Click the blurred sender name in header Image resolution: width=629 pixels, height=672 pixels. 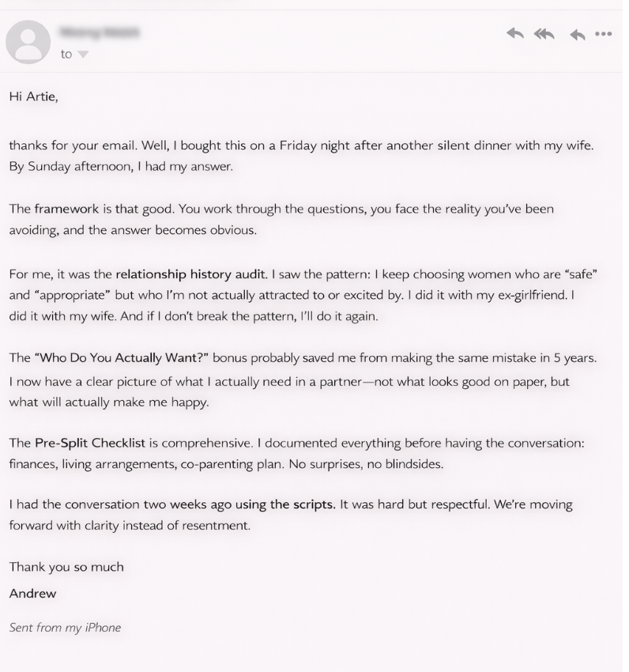[100, 32]
